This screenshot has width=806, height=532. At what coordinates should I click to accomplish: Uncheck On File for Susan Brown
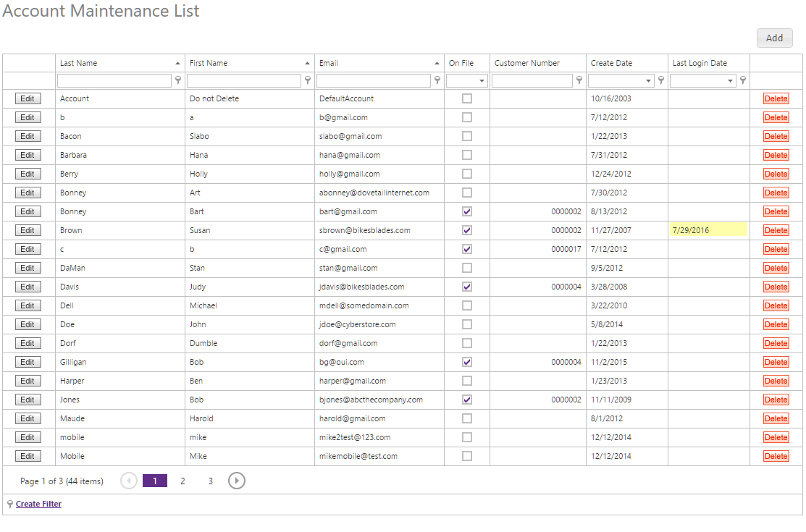pos(467,230)
